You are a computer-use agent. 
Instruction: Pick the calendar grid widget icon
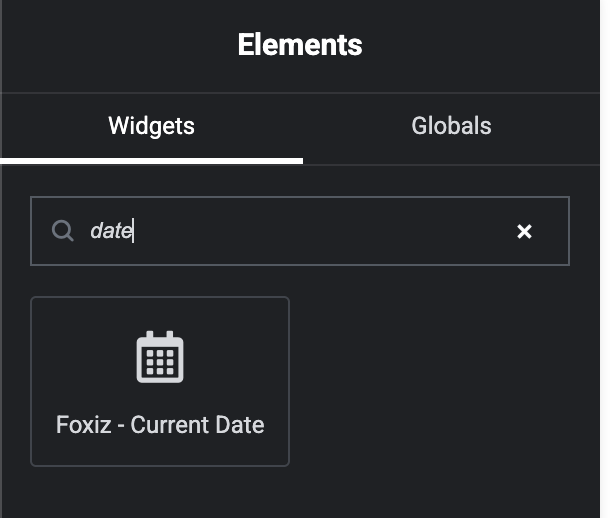click(160, 357)
